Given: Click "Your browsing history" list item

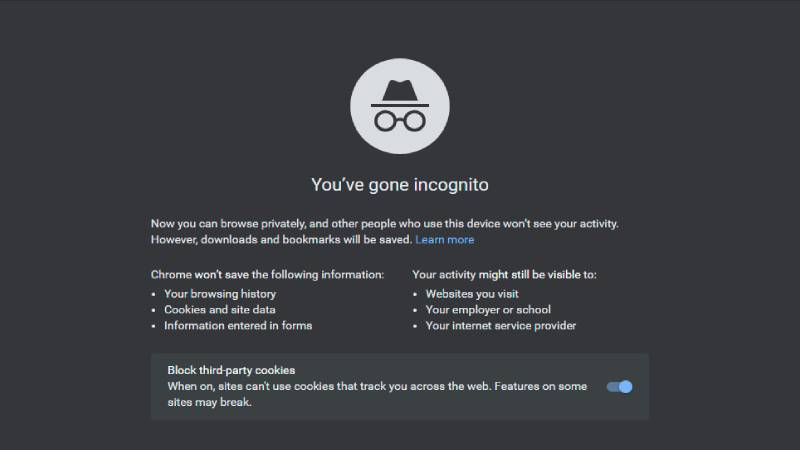Looking at the screenshot, I should coord(220,294).
